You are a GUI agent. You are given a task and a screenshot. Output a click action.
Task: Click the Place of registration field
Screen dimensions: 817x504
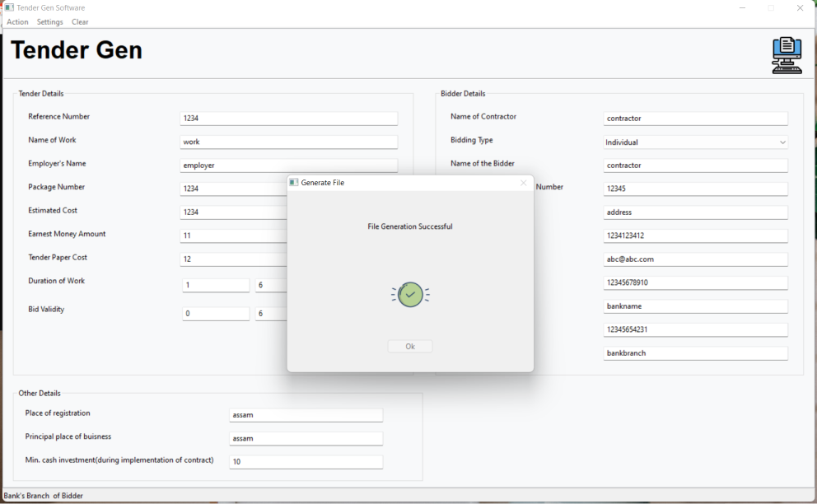[306, 415]
